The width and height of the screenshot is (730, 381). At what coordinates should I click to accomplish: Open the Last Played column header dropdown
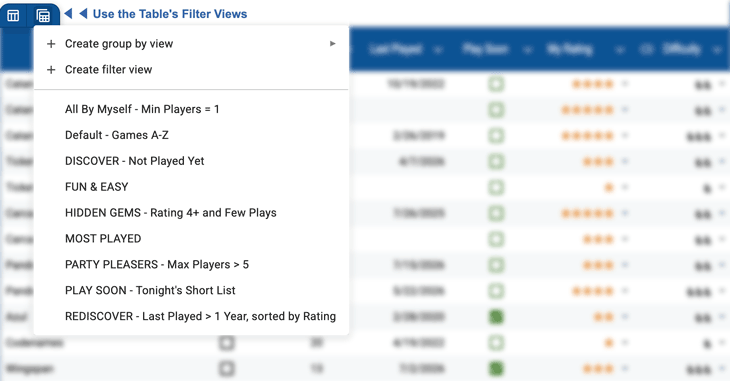point(438,50)
